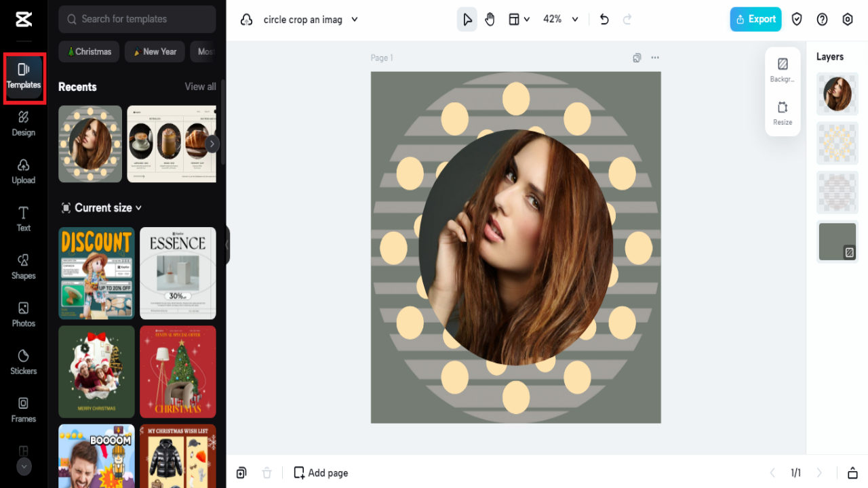The height and width of the screenshot is (488, 868).
Task: Duplicate page icon in bottom bar
Action: point(241,473)
